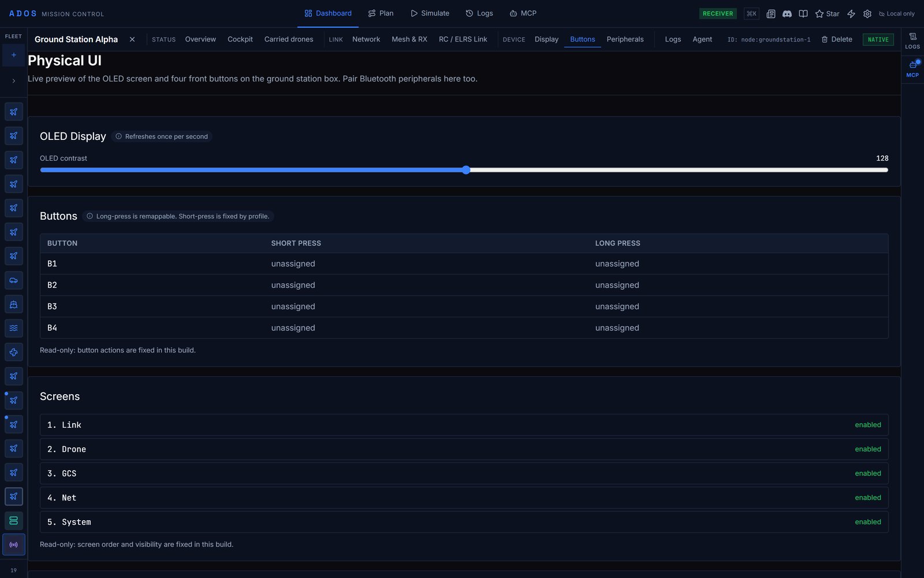Open the Discord icon link

click(x=787, y=13)
